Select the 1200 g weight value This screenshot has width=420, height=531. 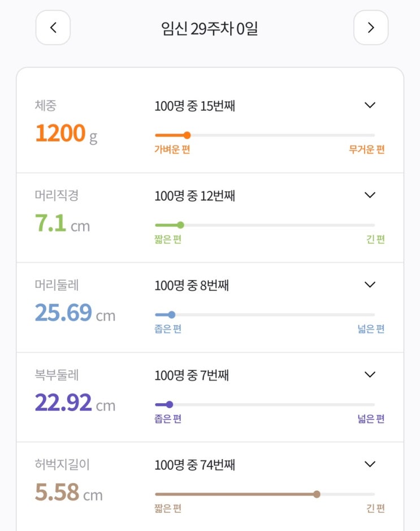point(66,133)
